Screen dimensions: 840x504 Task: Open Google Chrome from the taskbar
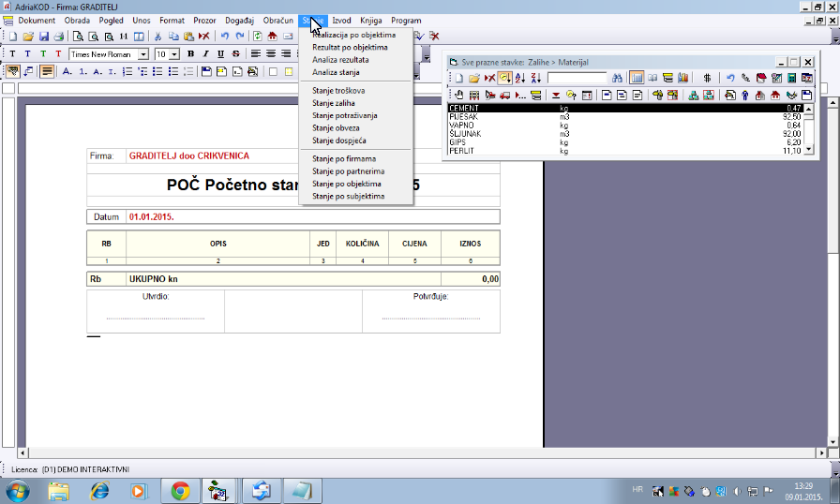181,491
